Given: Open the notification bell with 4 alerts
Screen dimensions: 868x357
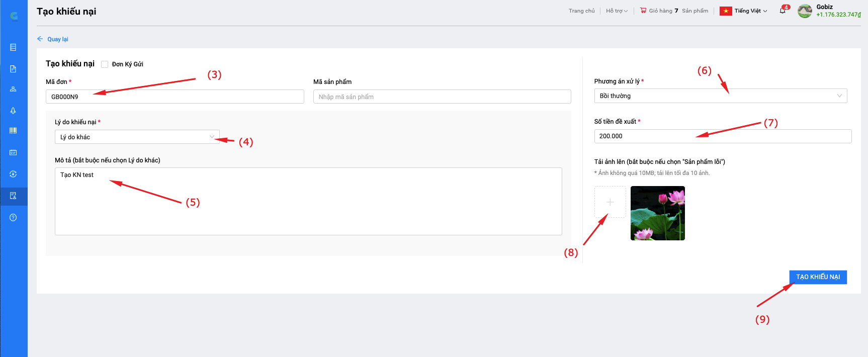Looking at the screenshot, I should tap(783, 11).
